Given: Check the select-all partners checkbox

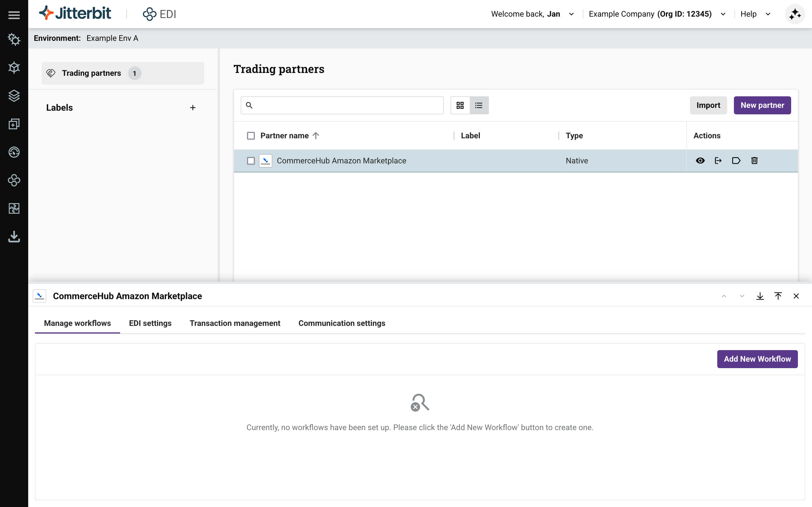Looking at the screenshot, I should [x=251, y=135].
